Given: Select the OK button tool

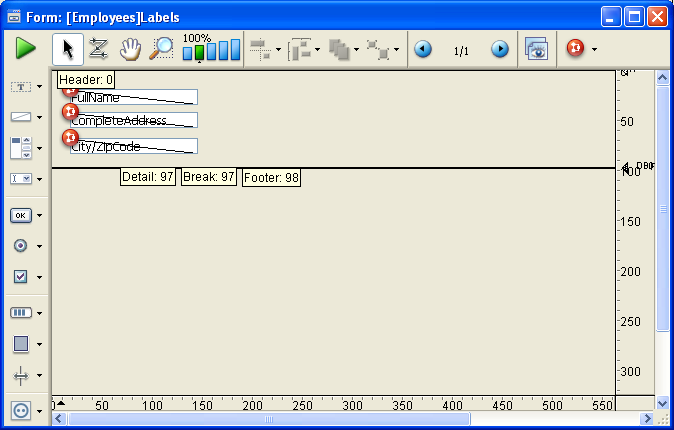Looking at the screenshot, I should [21, 215].
